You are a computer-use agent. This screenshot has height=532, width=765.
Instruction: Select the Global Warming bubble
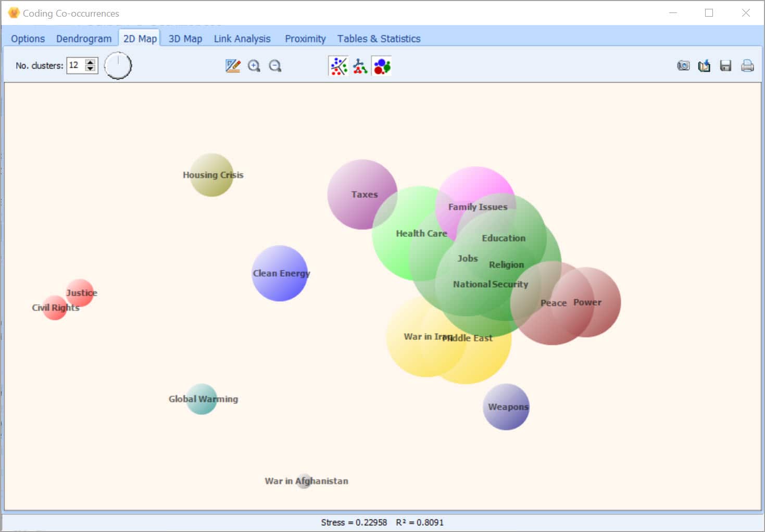(x=202, y=399)
